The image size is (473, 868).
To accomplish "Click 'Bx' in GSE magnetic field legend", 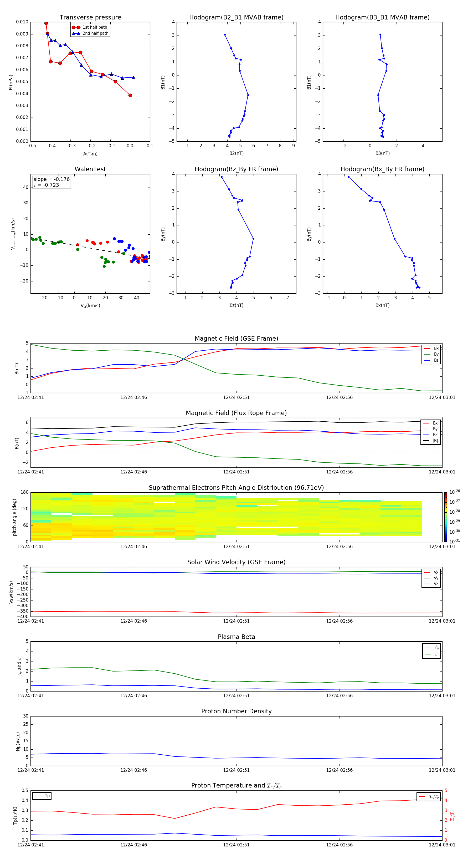I will tap(431, 349).
